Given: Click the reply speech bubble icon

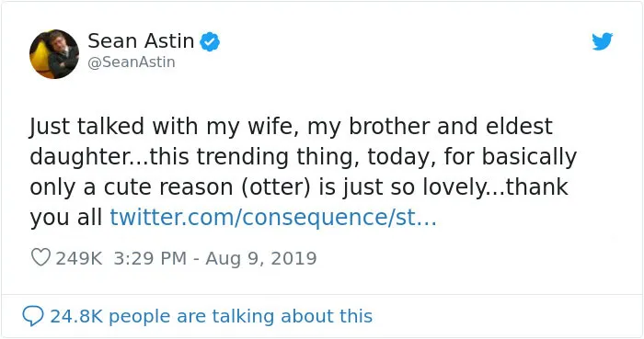Looking at the screenshot, I should [x=33, y=316].
